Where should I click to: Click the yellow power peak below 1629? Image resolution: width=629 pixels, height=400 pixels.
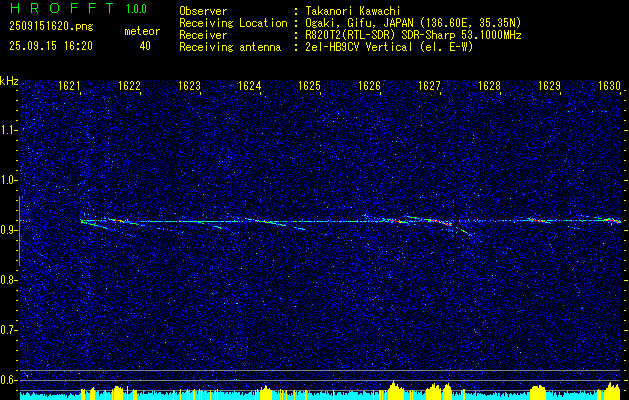click(x=538, y=392)
